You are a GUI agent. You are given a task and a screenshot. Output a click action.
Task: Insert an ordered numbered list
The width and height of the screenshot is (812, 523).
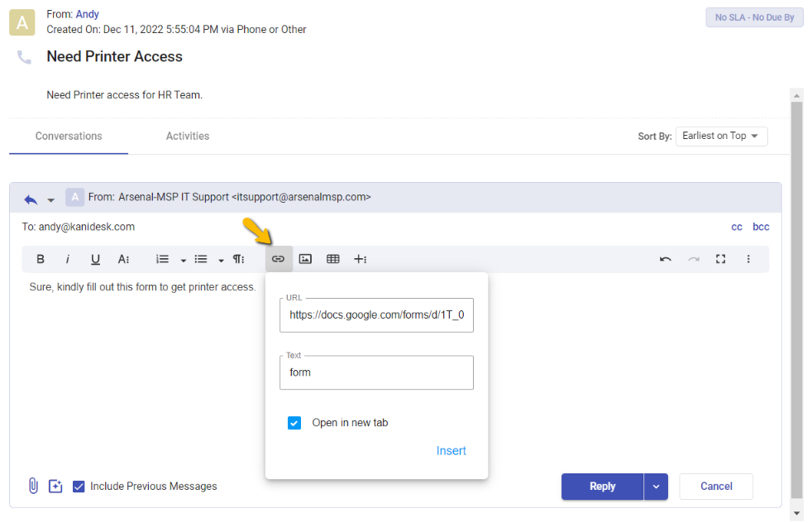(163, 259)
